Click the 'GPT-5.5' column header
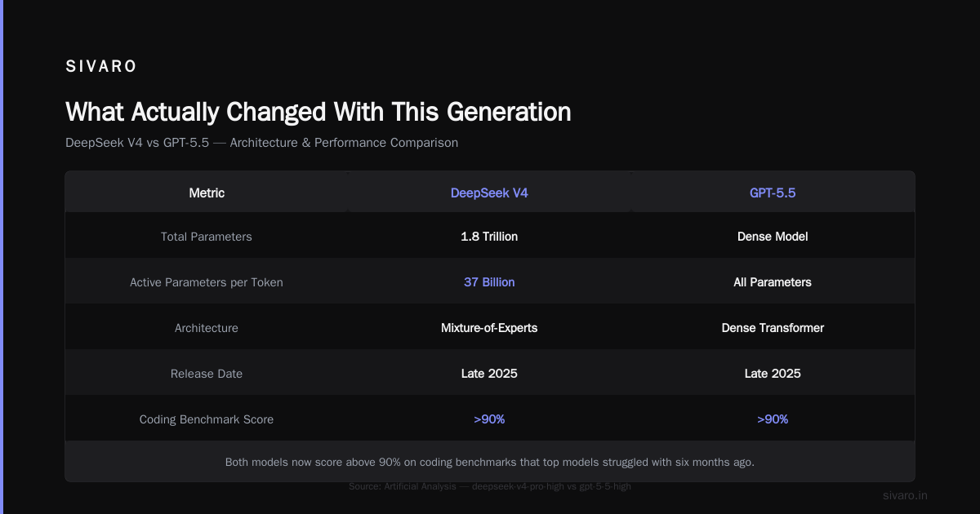This screenshot has width=980, height=514. pyautogui.click(x=773, y=193)
